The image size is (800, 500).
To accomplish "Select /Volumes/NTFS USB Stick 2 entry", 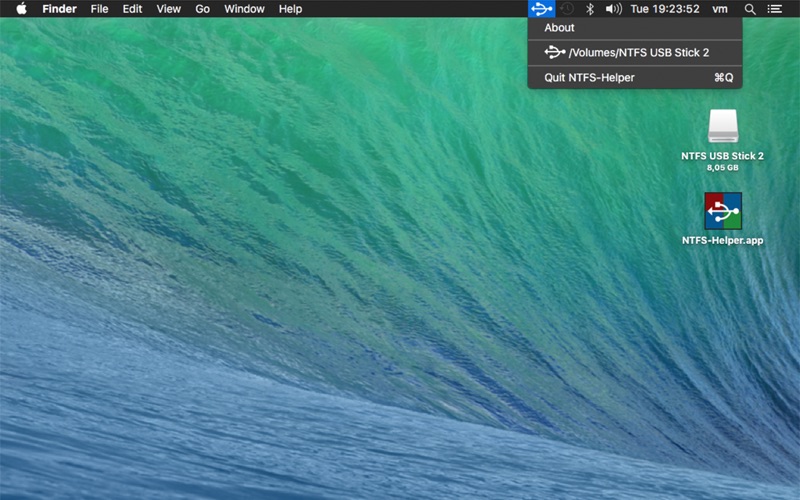I will [635, 53].
